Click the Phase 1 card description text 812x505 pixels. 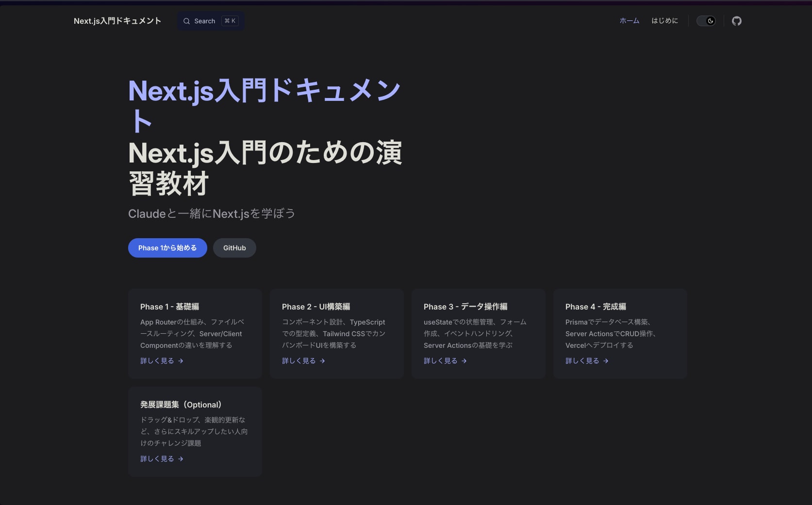(x=192, y=334)
